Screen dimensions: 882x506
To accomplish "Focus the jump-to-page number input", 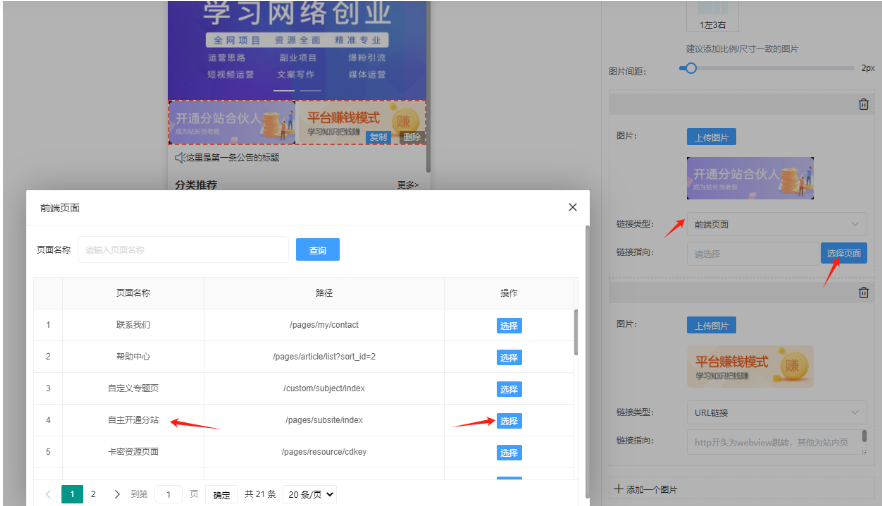I will [168, 494].
